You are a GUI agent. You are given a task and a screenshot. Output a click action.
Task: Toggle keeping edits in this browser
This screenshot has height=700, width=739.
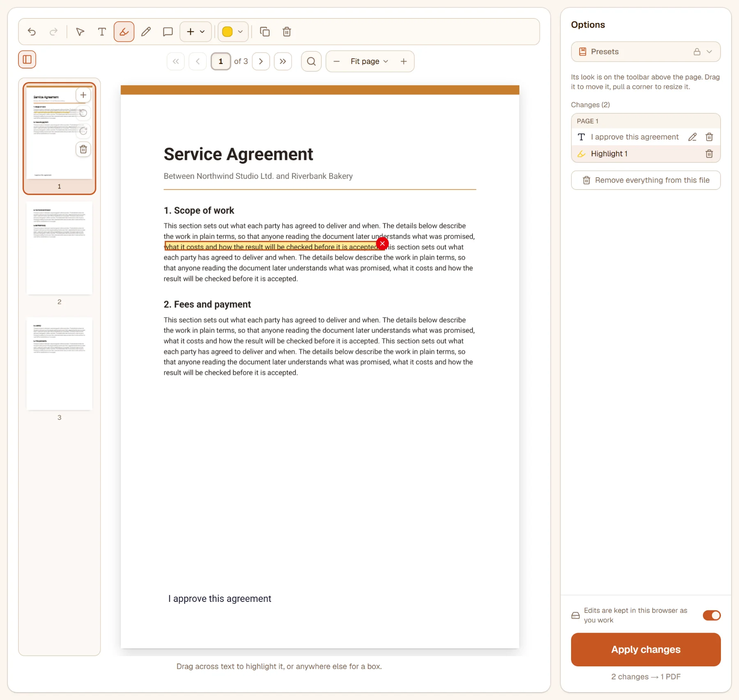(x=711, y=615)
